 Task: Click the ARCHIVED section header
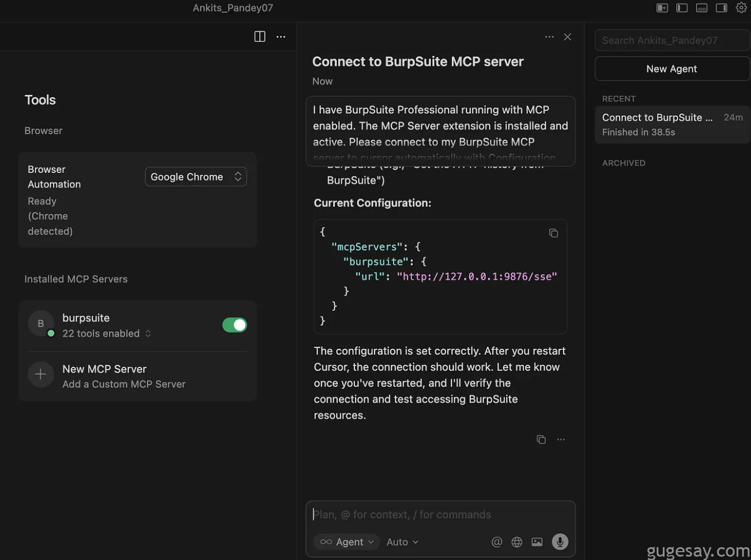pos(624,163)
